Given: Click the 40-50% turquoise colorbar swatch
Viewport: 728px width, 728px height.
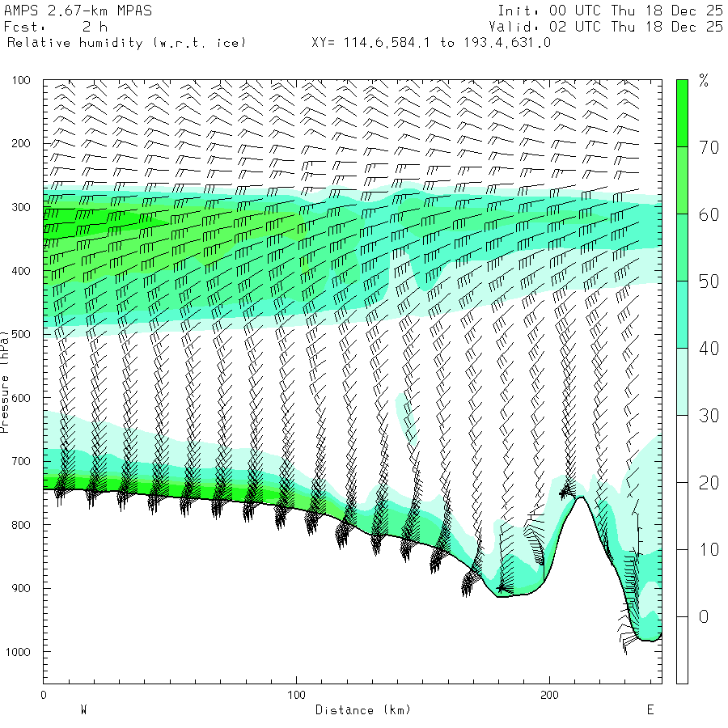Looking at the screenshot, I should click(682, 315).
